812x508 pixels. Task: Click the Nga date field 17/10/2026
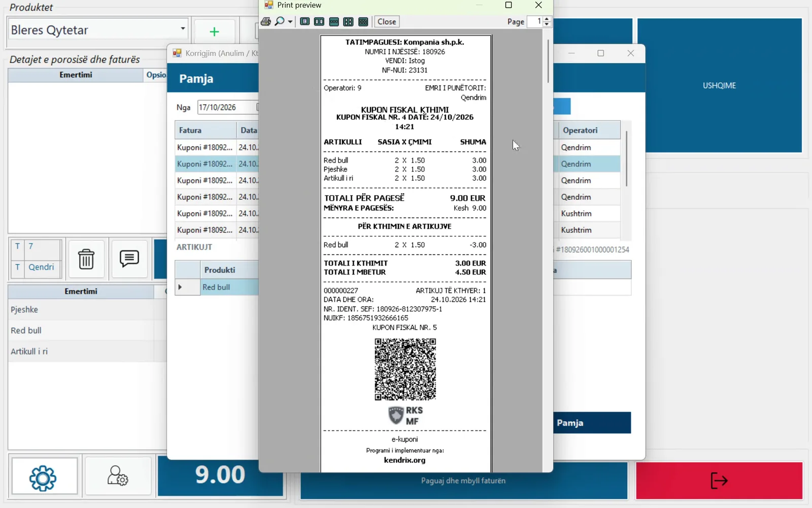(x=228, y=107)
